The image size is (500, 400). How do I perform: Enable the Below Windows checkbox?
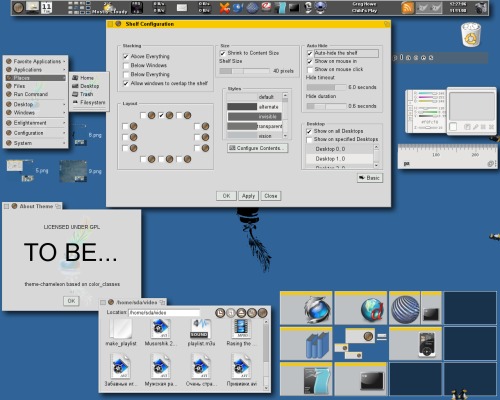tap(126, 66)
